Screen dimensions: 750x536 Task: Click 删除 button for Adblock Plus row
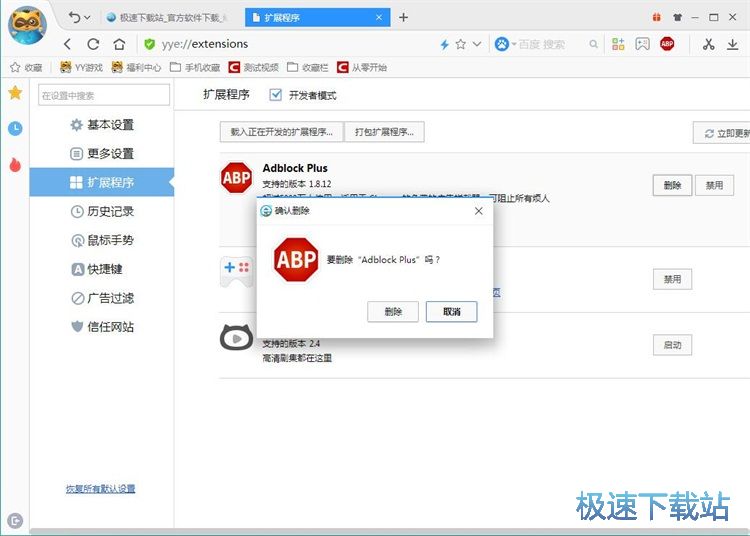click(x=672, y=186)
